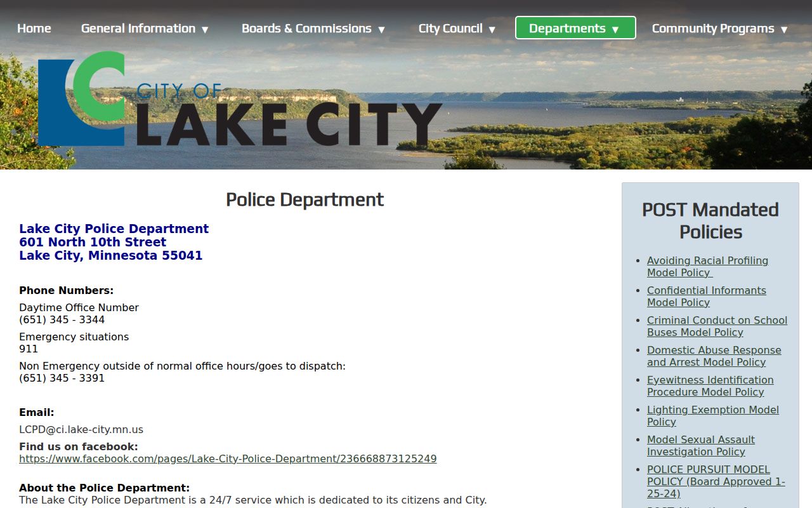Click the emergency number 911

29,349
